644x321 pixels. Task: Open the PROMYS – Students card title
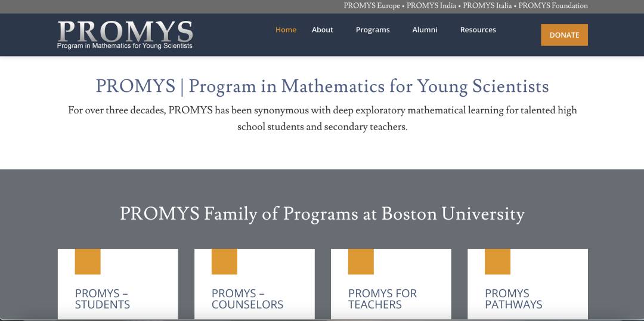103,299
